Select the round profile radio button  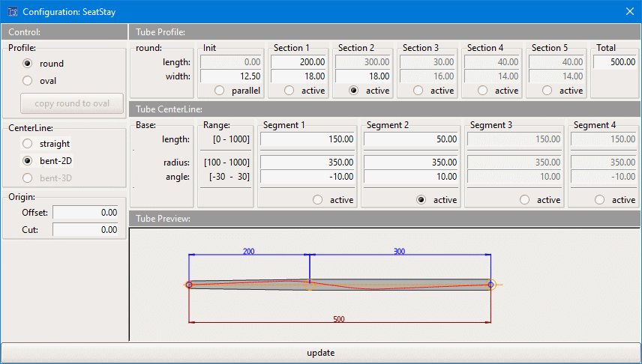coord(28,64)
